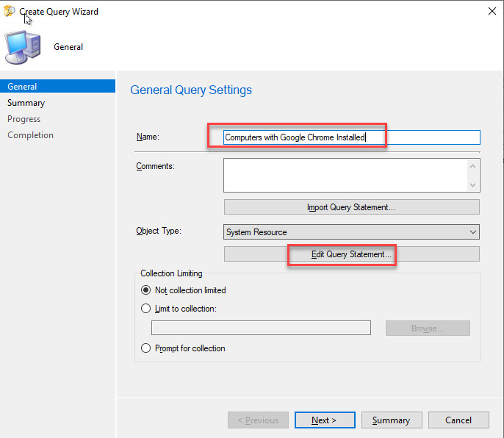Select Limit to collection radio button
Image resolution: width=504 pixels, height=438 pixels.
[x=145, y=309]
